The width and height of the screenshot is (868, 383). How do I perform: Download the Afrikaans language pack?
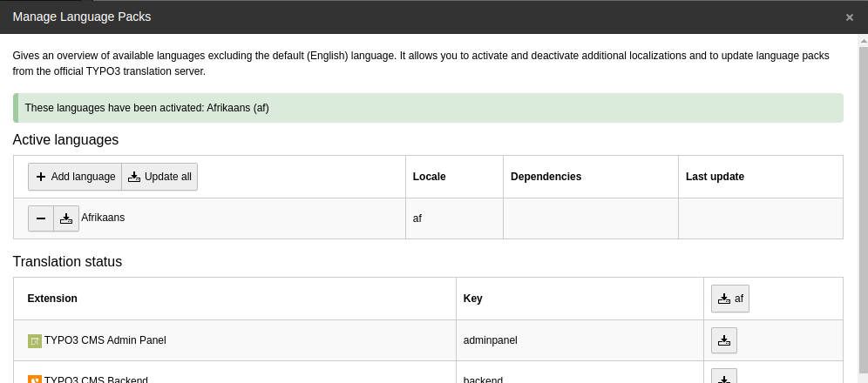pyautogui.click(x=66, y=218)
